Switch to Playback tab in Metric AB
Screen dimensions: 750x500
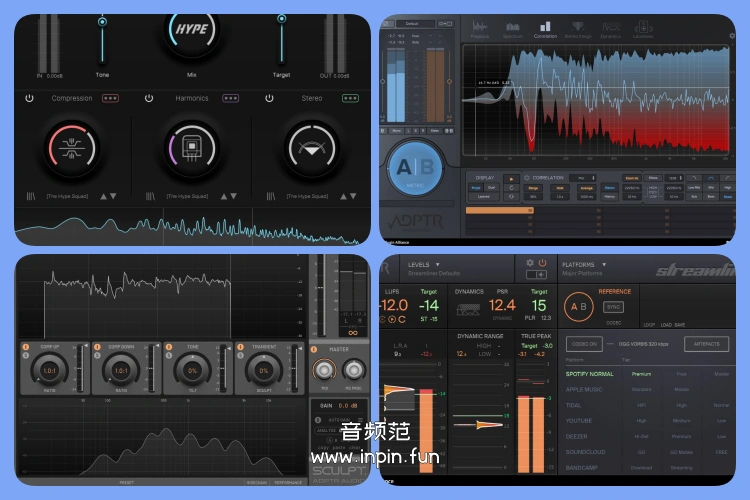(x=480, y=29)
